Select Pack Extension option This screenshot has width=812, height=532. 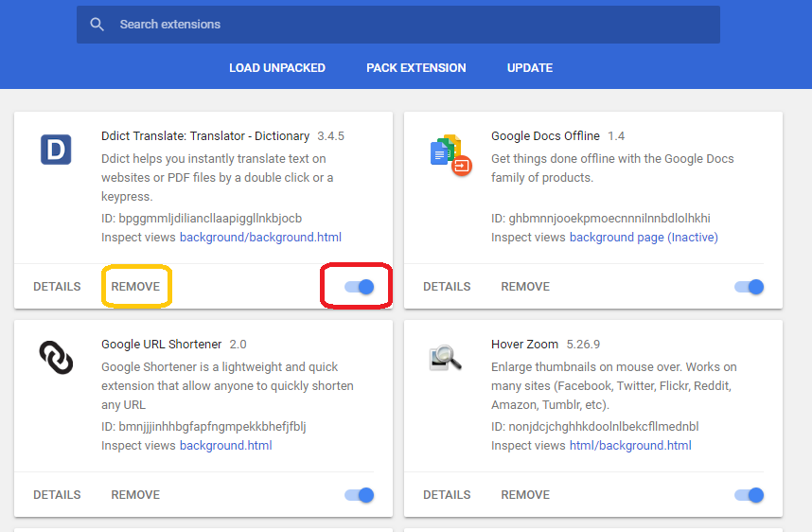[415, 68]
